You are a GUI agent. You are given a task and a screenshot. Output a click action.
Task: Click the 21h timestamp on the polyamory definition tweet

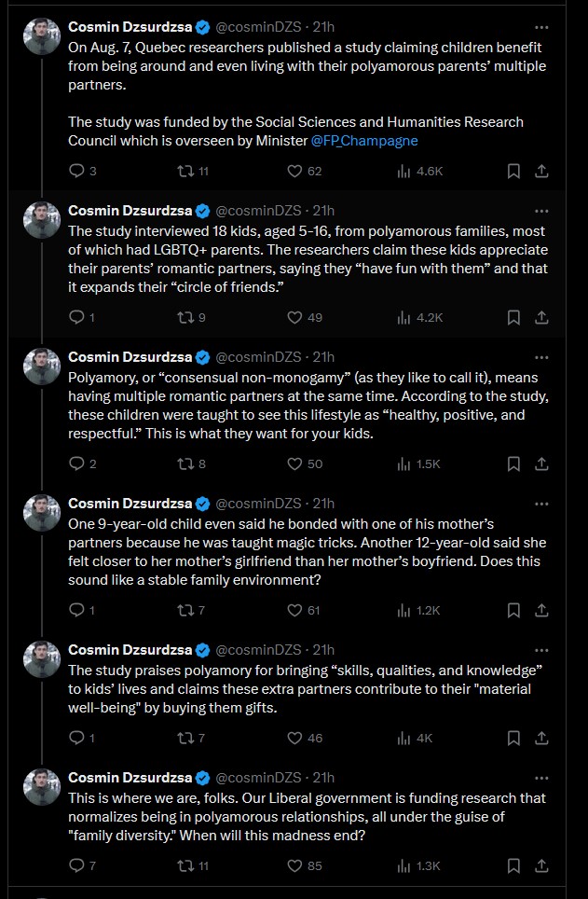[323, 356]
